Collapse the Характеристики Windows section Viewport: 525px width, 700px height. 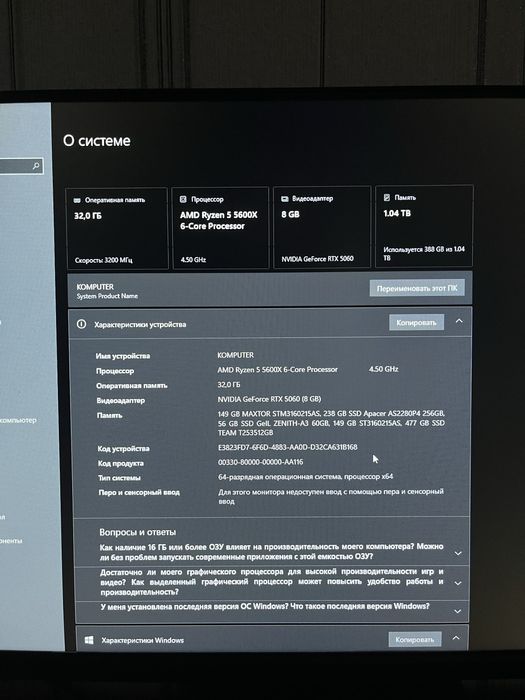(x=456, y=638)
